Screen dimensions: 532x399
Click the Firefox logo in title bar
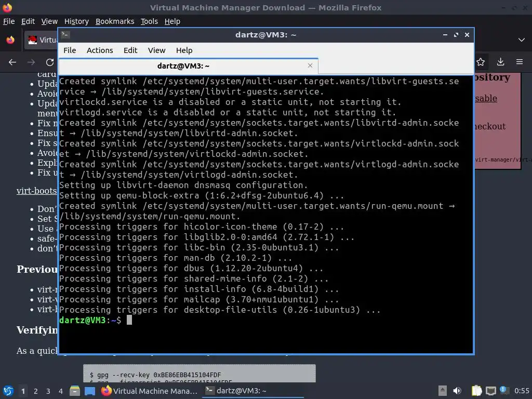tap(7, 7)
